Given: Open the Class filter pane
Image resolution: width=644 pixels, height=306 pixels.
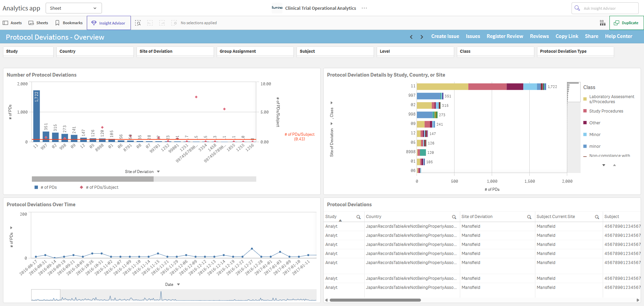Looking at the screenshot, I should 495,51.
